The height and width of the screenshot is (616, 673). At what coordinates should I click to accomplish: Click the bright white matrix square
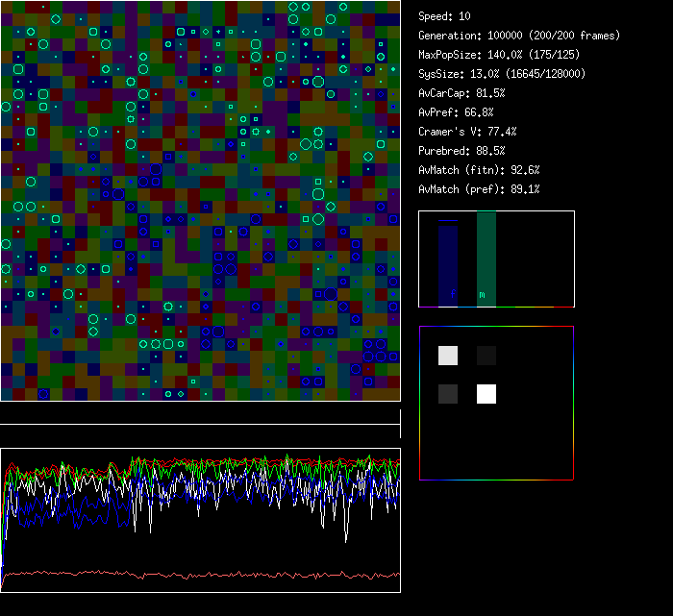486,394
